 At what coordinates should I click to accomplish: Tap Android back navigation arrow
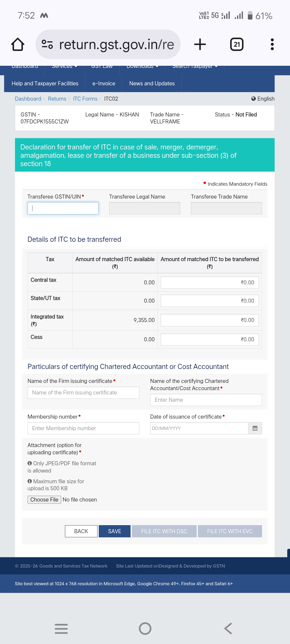point(228,628)
